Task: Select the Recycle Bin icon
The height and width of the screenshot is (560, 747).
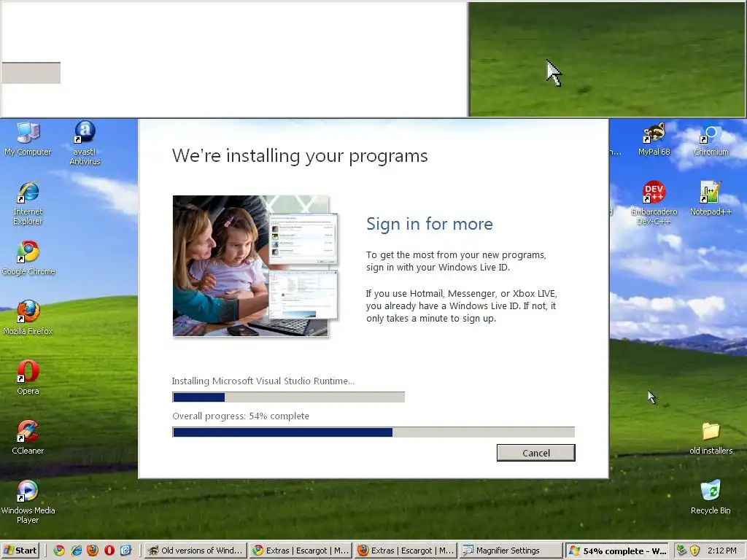Action: [711, 497]
